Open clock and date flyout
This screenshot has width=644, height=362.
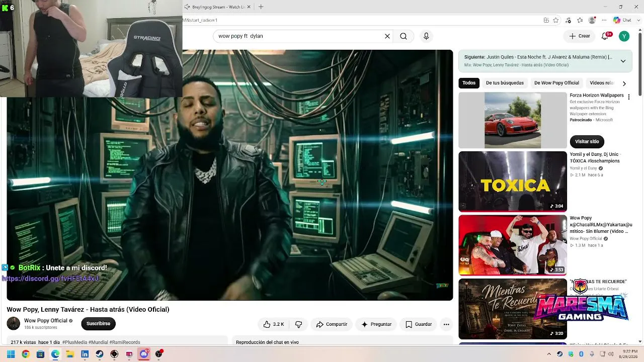[x=627, y=354]
